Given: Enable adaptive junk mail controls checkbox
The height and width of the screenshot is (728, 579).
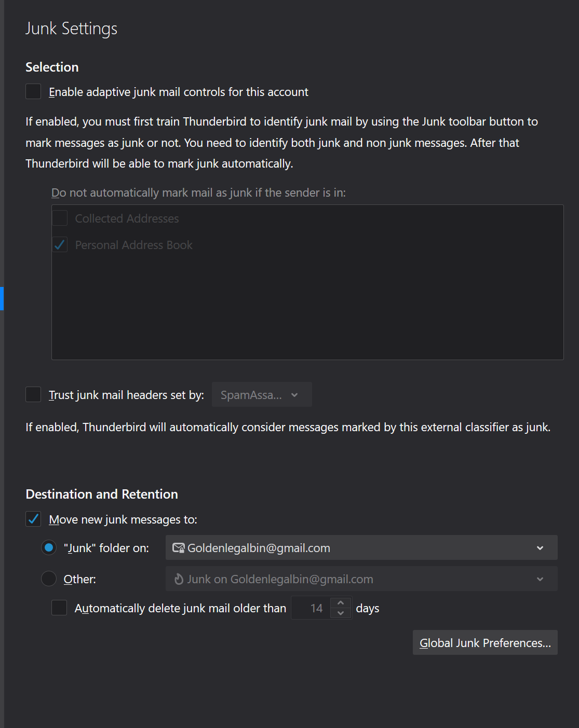Looking at the screenshot, I should point(34,92).
